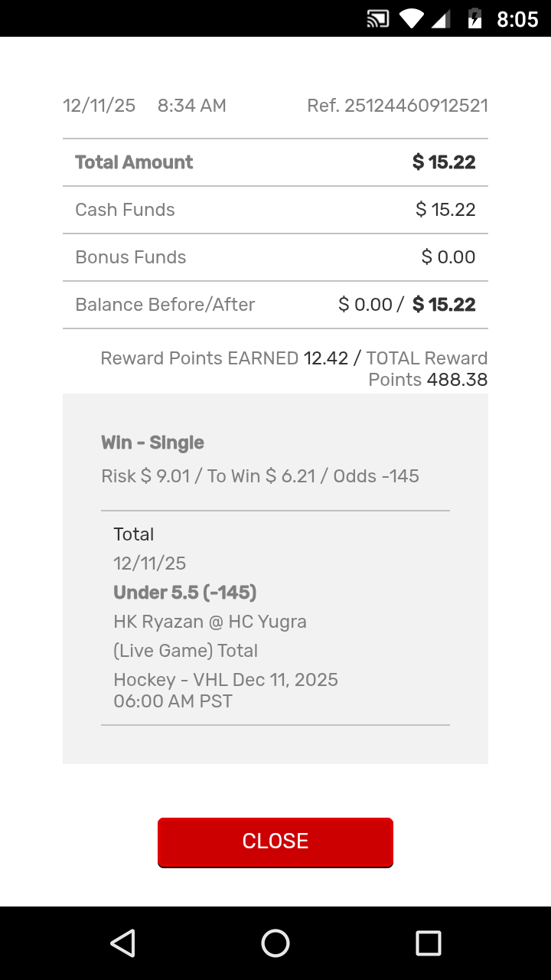Tap the Balance Before/After label
The height and width of the screenshot is (980, 551).
[x=165, y=305]
